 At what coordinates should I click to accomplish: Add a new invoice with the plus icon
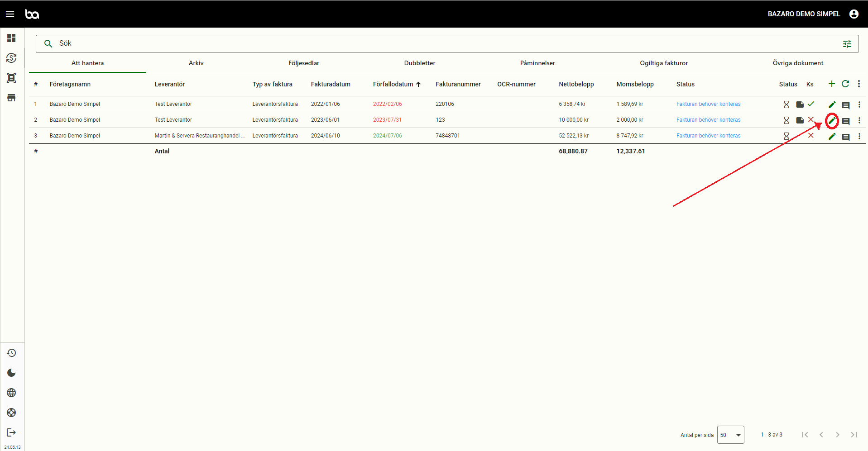coord(832,84)
